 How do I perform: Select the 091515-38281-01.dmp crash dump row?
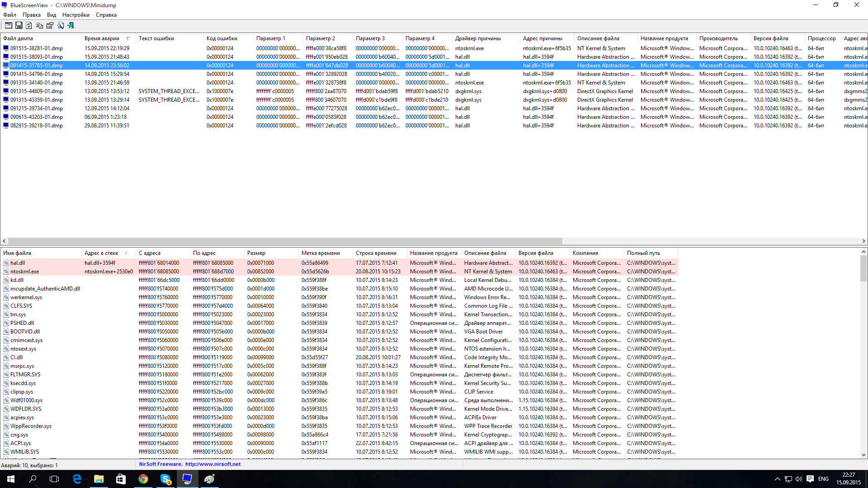pyautogui.click(x=37, y=48)
